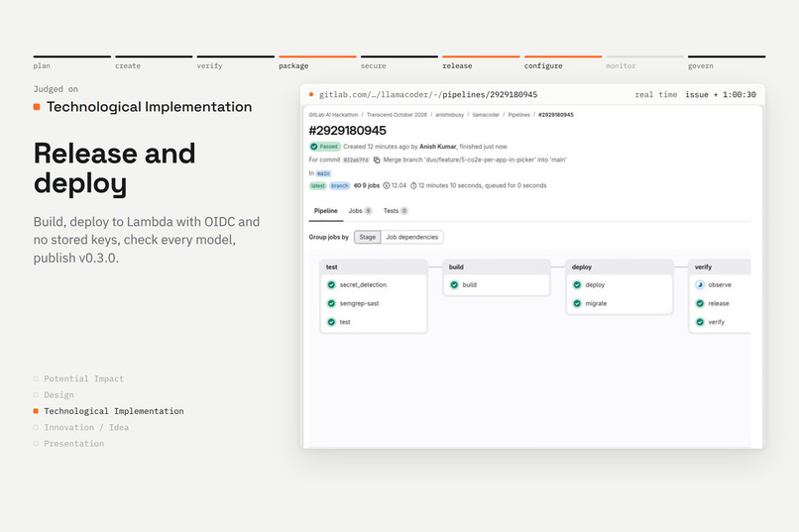Switch to the Pipeline tab

click(325, 211)
